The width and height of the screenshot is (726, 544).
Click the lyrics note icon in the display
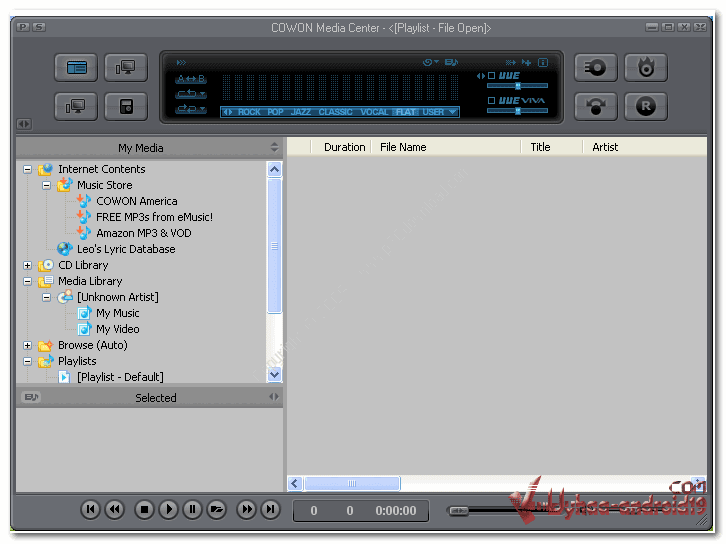click(451, 62)
